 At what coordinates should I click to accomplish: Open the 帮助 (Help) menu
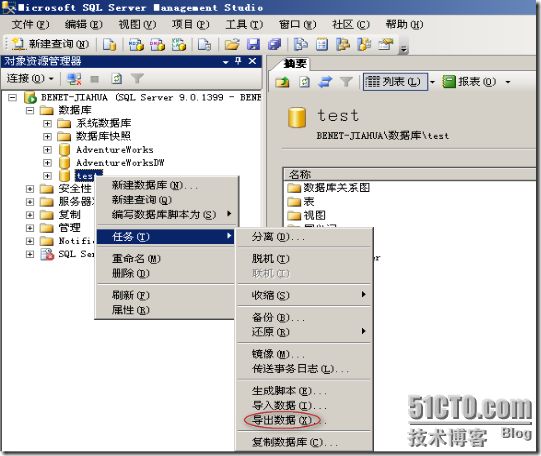coord(404,24)
